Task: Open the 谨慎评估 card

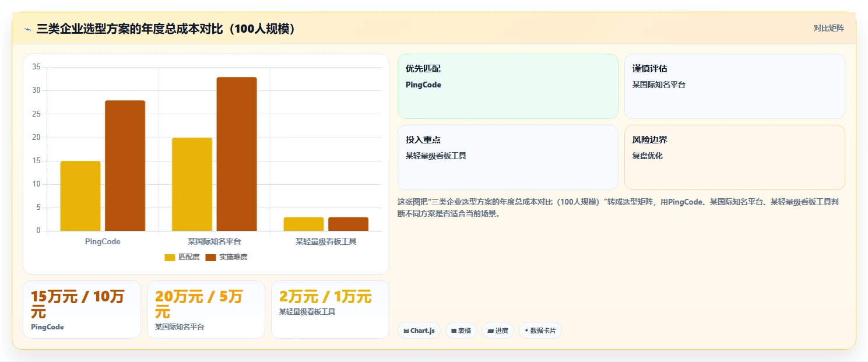Action: click(735, 86)
